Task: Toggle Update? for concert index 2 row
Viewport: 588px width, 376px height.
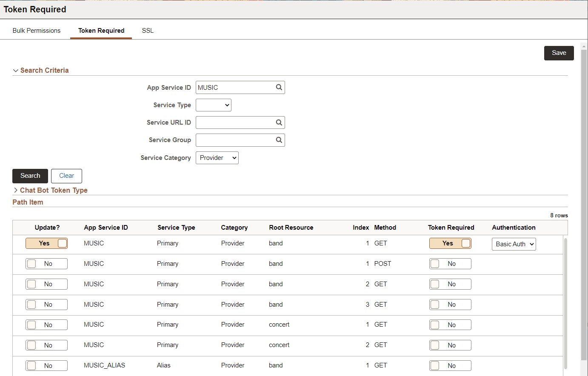Action: [46, 345]
